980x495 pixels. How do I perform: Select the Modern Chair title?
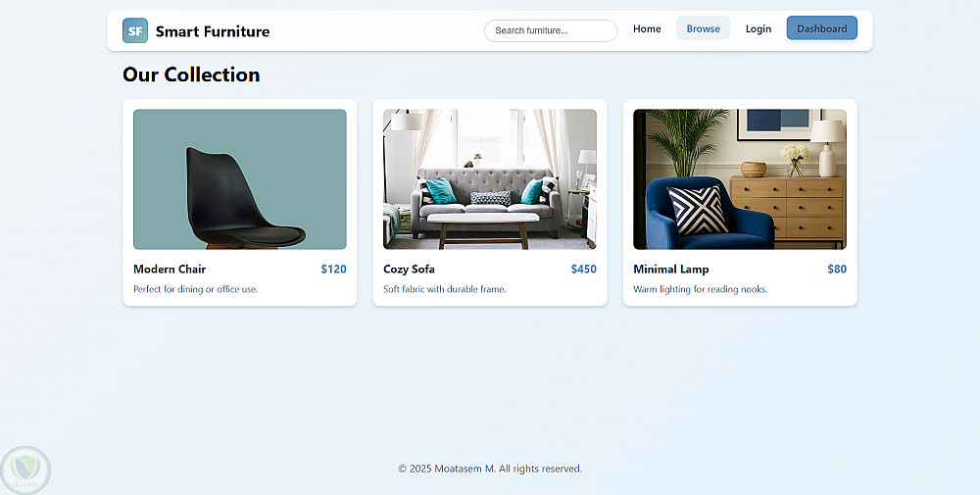point(170,270)
